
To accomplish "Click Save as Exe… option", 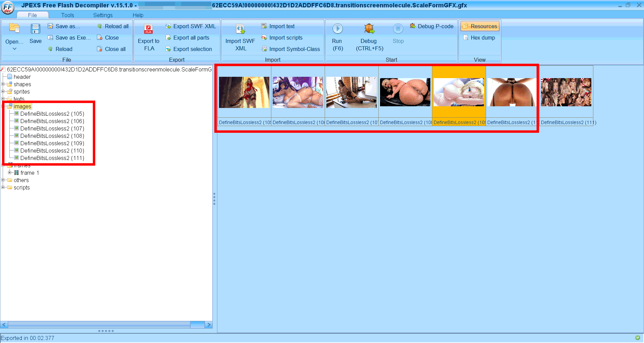I will pyautogui.click(x=69, y=38).
